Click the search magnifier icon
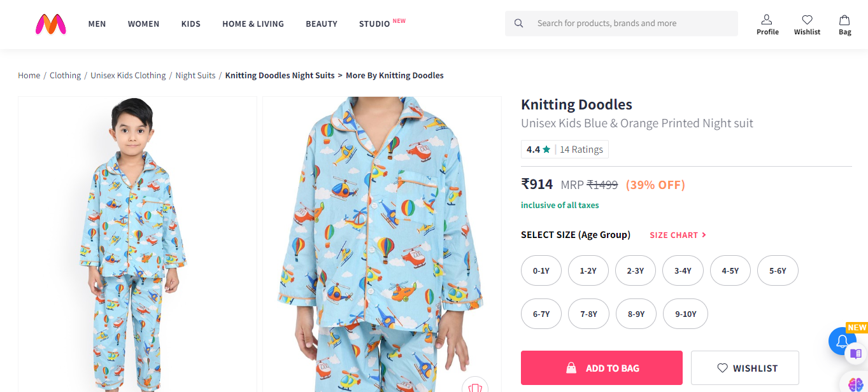This screenshot has height=392, width=868. tap(519, 24)
